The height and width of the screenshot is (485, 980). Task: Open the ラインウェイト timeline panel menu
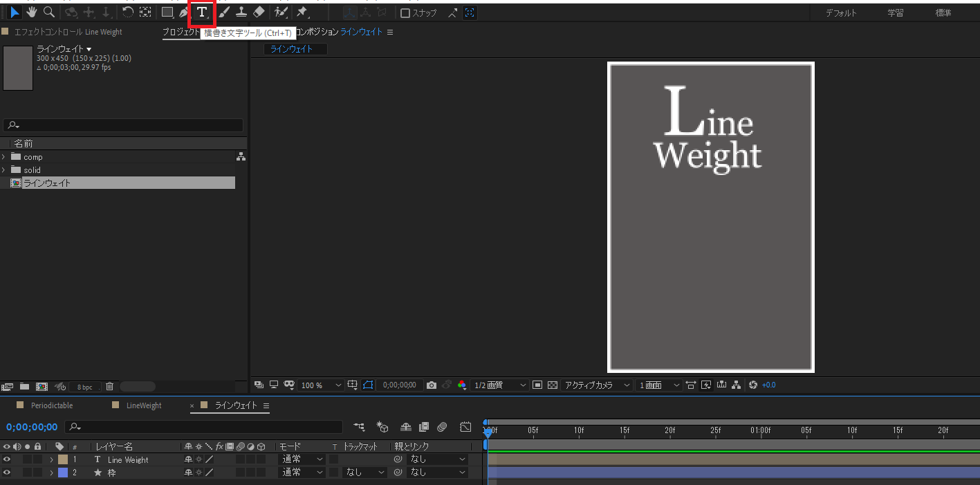click(x=266, y=405)
